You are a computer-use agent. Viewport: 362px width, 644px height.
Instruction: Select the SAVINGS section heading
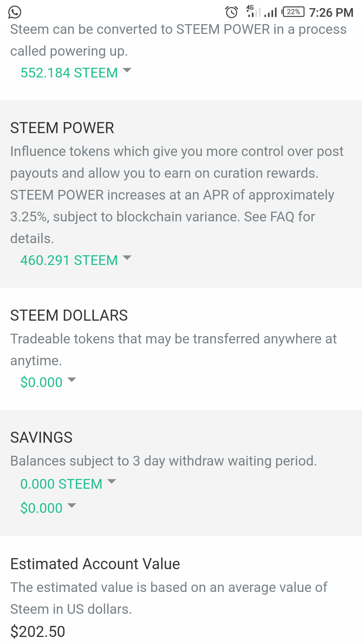pyautogui.click(x=42, y=438)
